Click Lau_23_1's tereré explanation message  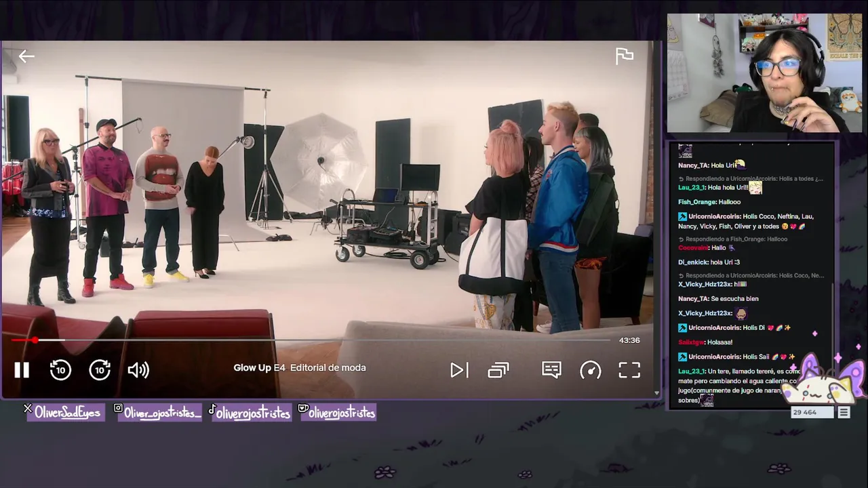pos(739,386)
